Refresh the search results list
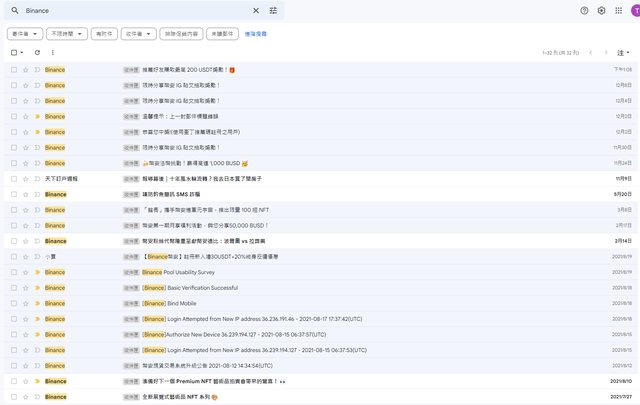The image size is (640, 405). point(38,52)
